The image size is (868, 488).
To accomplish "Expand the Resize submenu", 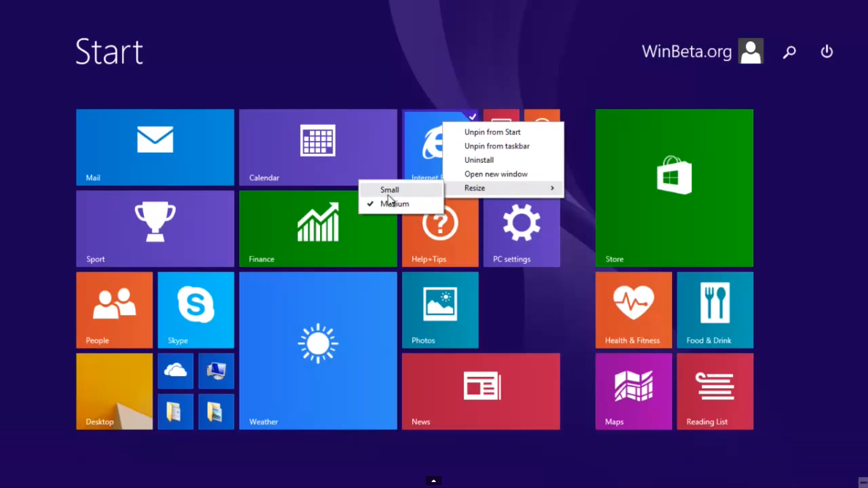I will tap(503, 188).
